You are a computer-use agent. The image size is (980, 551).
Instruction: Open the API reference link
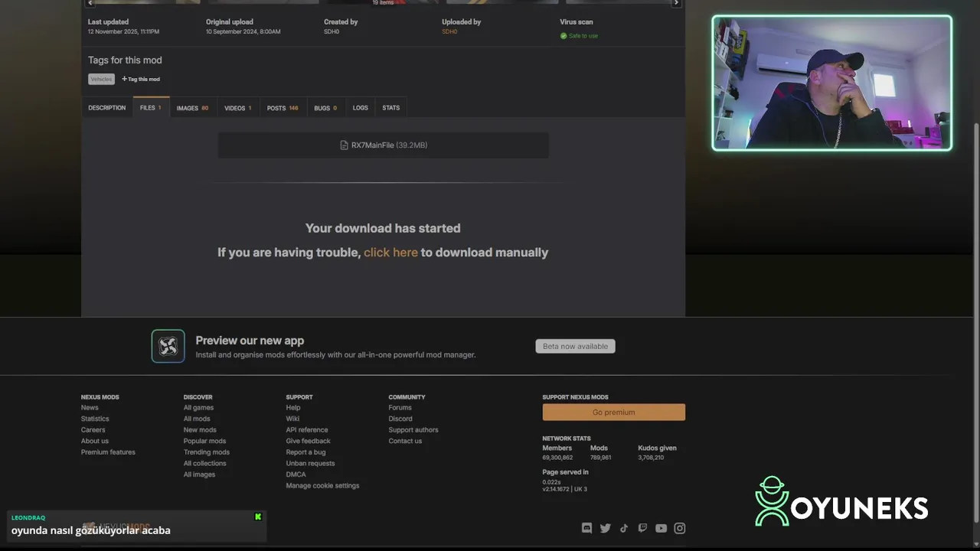(x=307, y=430)
